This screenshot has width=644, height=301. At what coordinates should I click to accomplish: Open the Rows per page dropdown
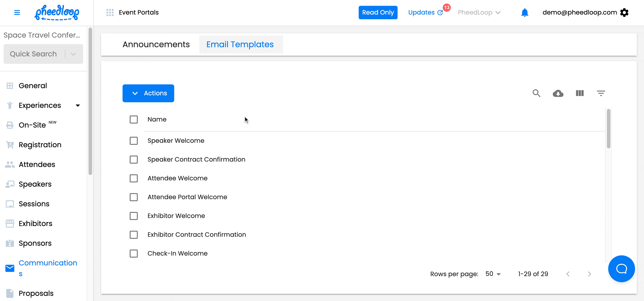(493, 274)
